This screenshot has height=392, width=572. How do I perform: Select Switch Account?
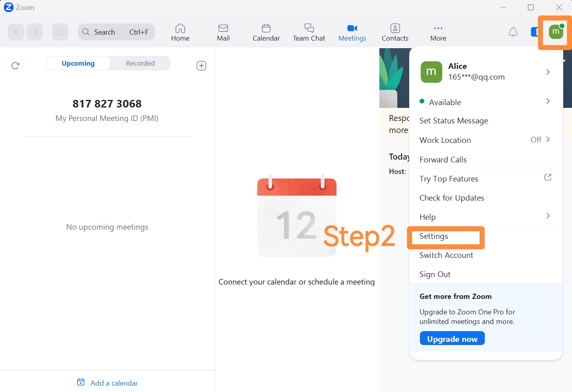[446, 255]
